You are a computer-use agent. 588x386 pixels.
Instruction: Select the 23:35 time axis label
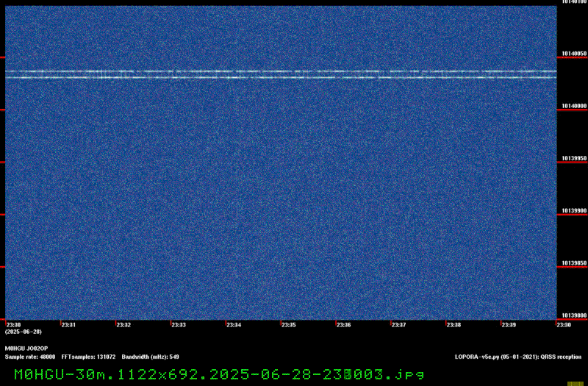point(289,325)
